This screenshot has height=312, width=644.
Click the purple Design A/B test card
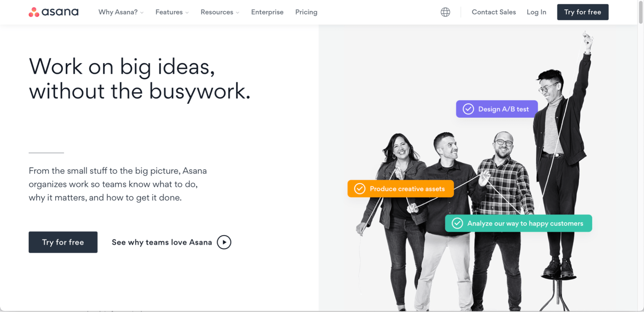pos(496,109)
